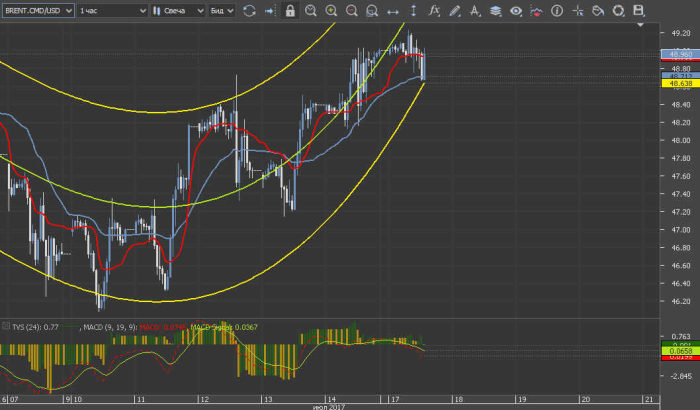This screenshot has height=410, width=700.
Task: Select the crosshair cursor tool
Action: 578,11
